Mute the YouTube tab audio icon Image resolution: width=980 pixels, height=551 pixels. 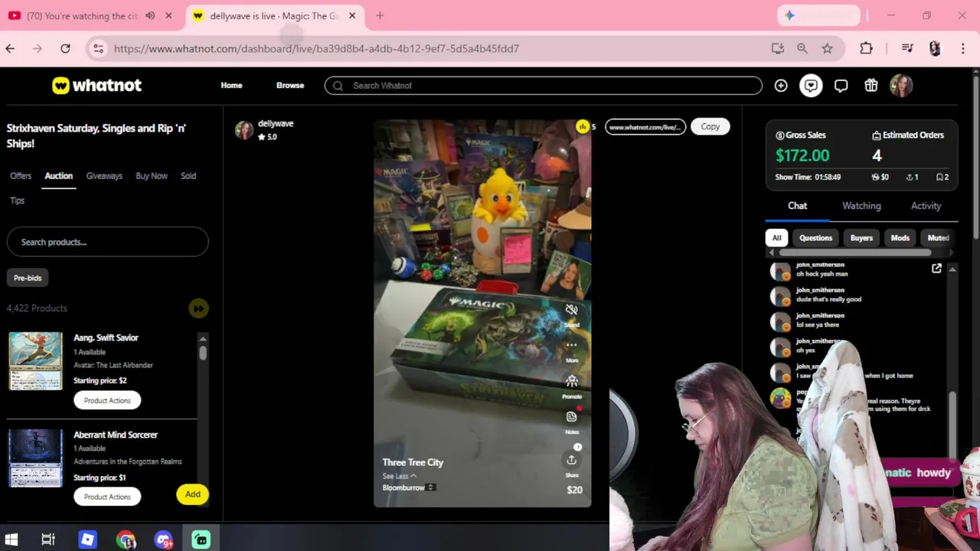coord(150,15)
